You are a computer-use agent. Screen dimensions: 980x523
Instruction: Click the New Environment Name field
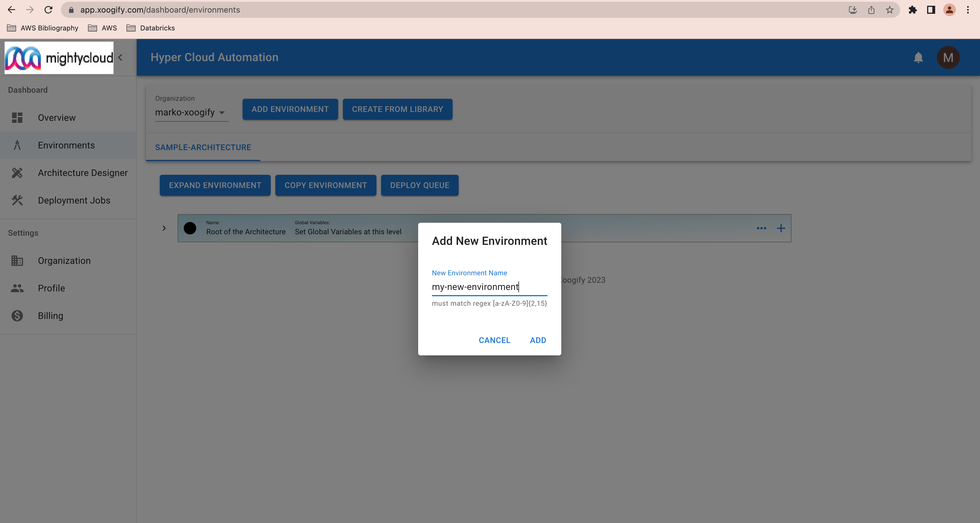(x=489, y=286)
